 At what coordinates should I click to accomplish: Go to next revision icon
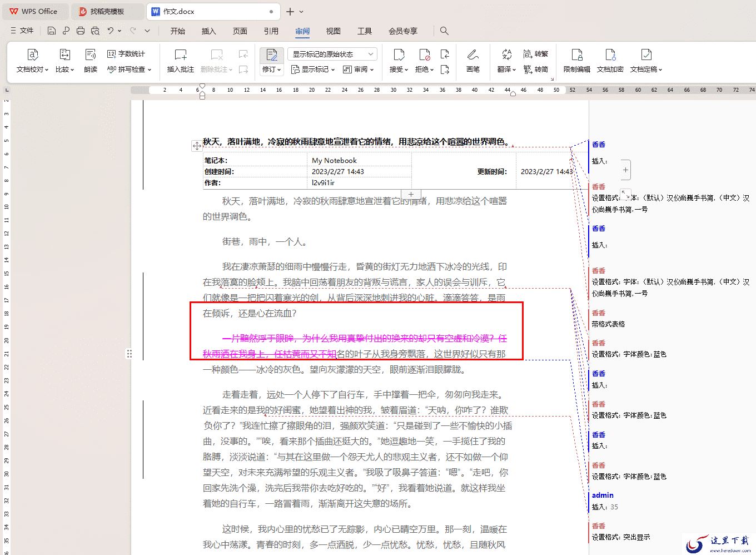pyautogui.click(x=445, y=70)
